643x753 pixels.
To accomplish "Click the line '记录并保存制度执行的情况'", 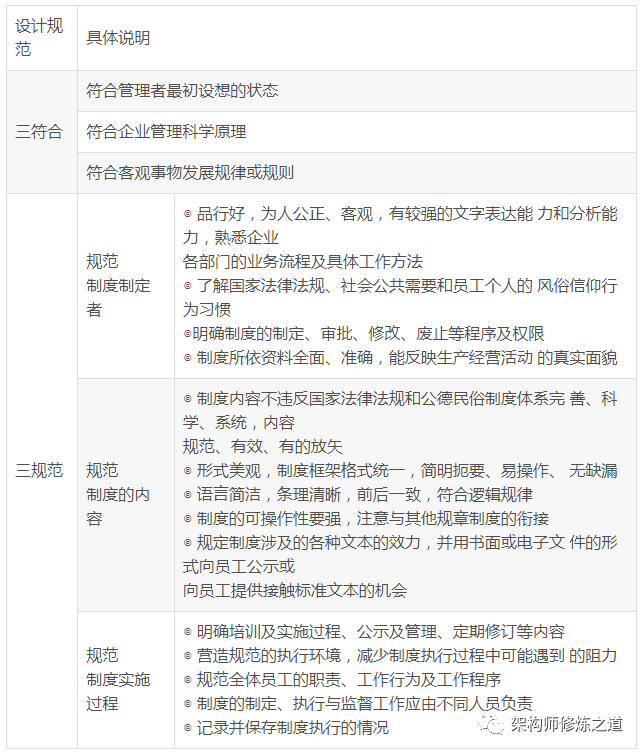I will coord(286,728).
